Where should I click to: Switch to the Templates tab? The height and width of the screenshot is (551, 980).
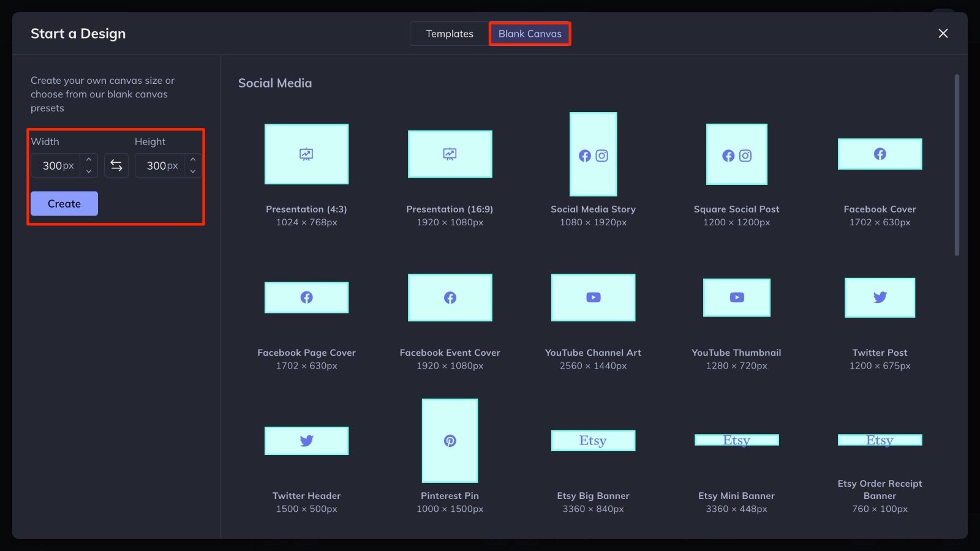click(x=449, y=34)
